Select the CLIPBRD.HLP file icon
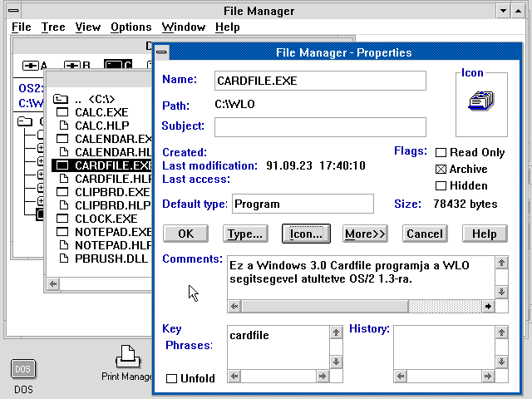 63,205
